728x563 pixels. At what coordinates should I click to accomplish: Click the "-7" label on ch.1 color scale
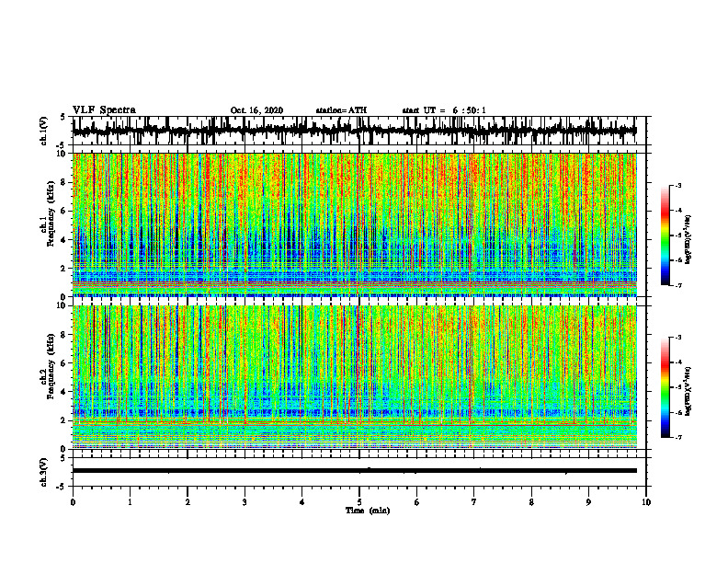[677, 285]
